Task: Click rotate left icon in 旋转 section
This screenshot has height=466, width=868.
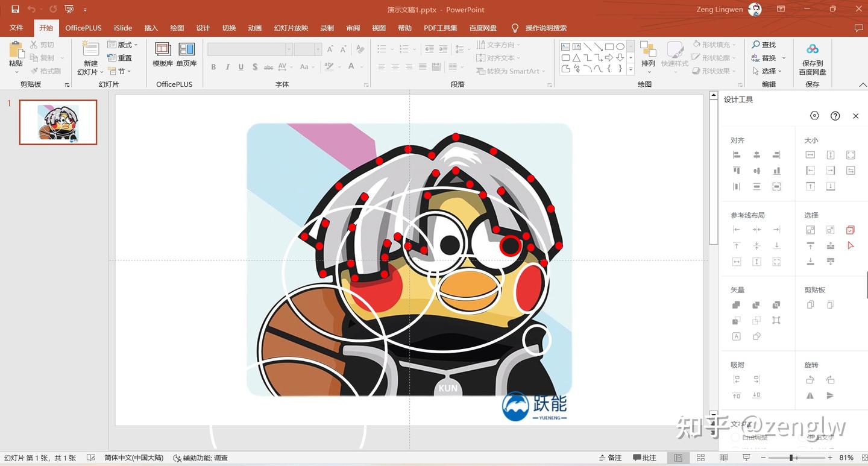Action: pos(811,380)
